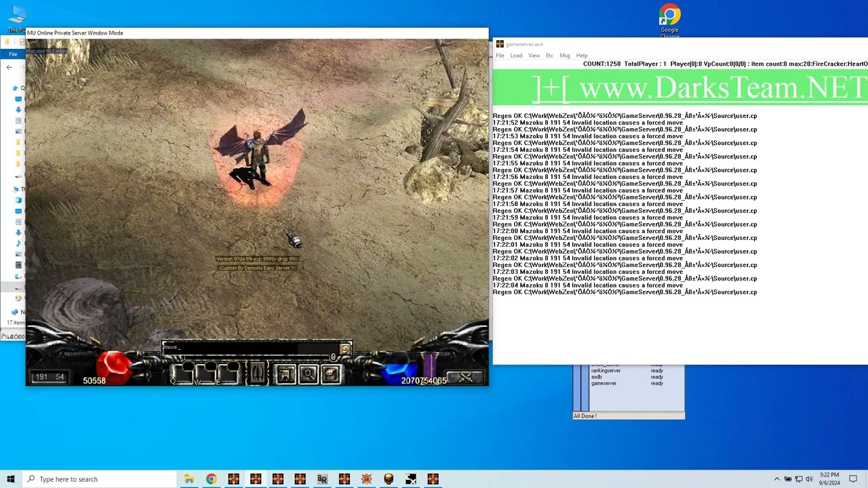Screen dimensions: 868x488
Task: Click the All Done ! status bar
Action: click(x=629, y=416)
